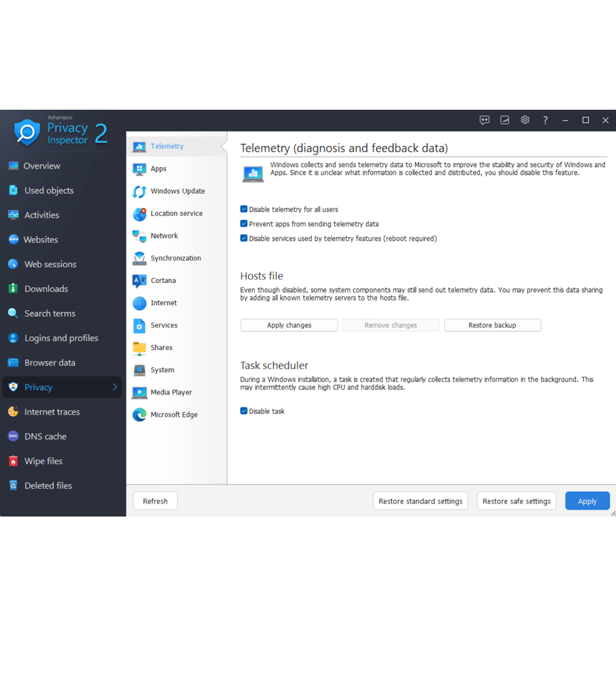The width and height of the screenshot is (616, 678).
Task: Click the help question mark icon
Action: pos(545,120)
